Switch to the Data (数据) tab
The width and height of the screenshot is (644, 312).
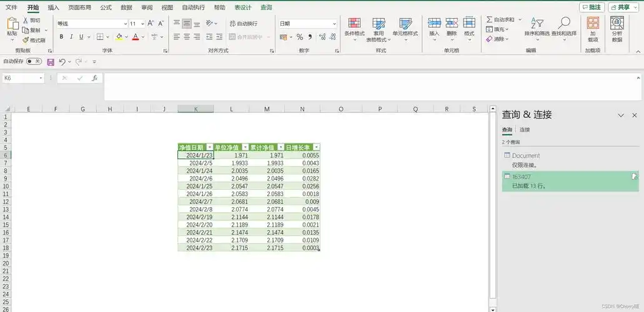pos(127,7)
